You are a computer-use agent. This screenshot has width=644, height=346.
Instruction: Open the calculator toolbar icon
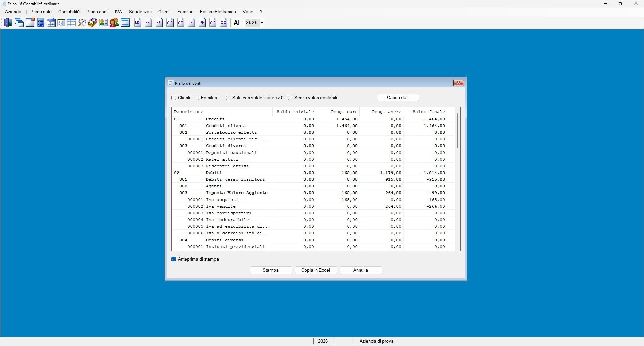pos(41,23)
